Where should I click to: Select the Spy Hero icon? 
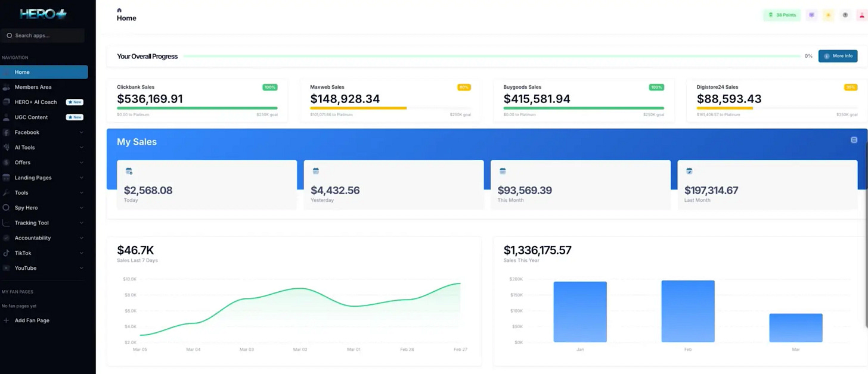[x=8, y=207]
